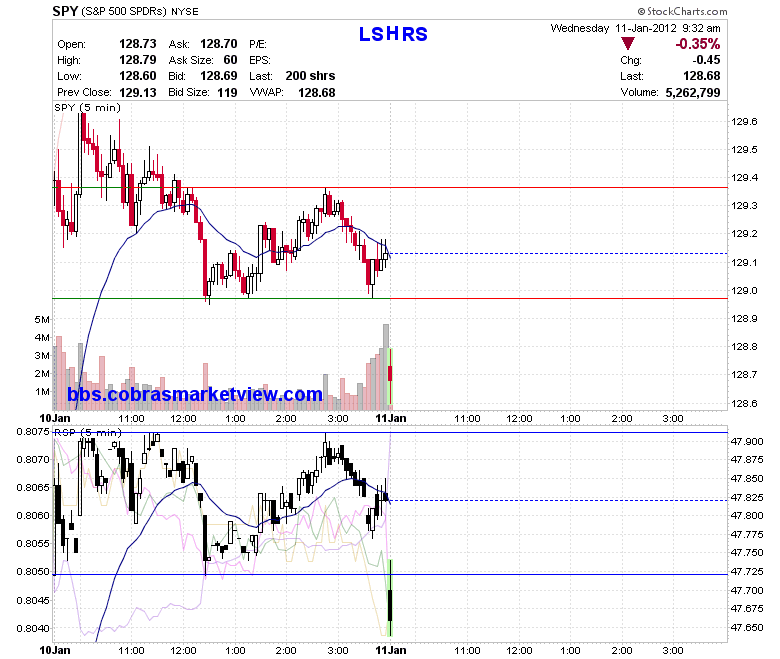This screenshot has height=659, width=780.
Task: Select the Low price 128.60
Action: click(x=137, y=76)
